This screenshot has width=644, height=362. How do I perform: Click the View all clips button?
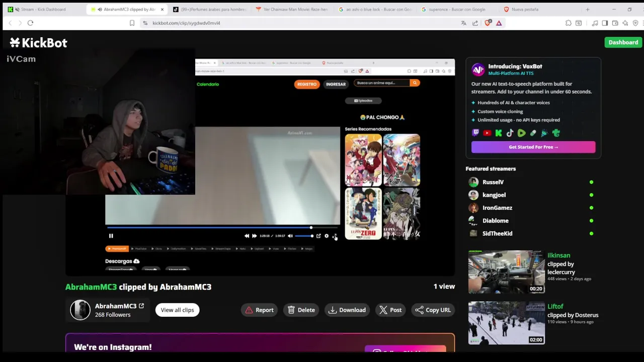[177, 310]
